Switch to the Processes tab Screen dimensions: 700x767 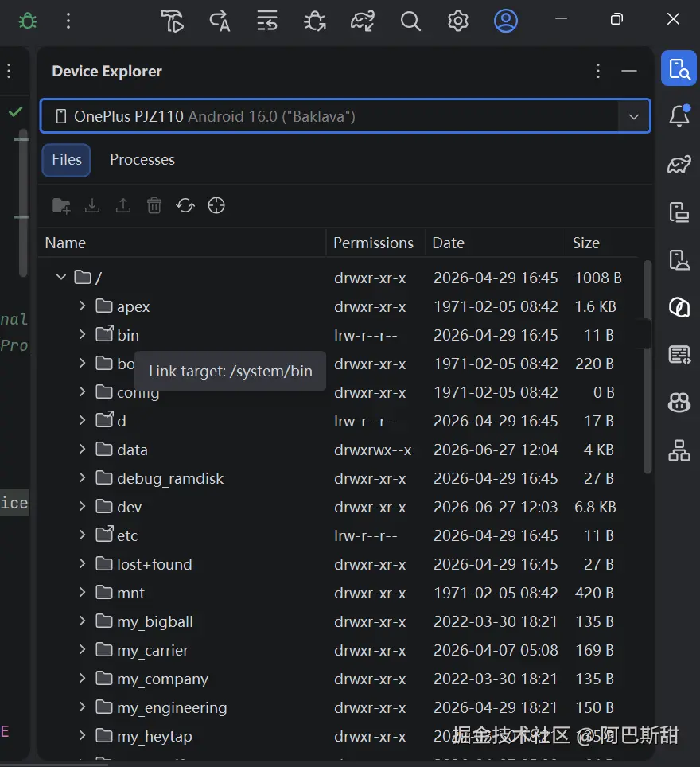click(x=142, y=160)
